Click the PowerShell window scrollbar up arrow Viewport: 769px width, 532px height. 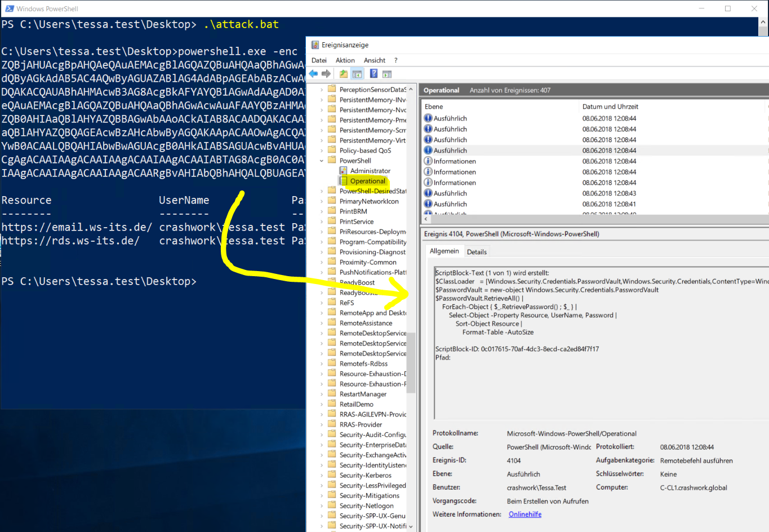(763, 22)
